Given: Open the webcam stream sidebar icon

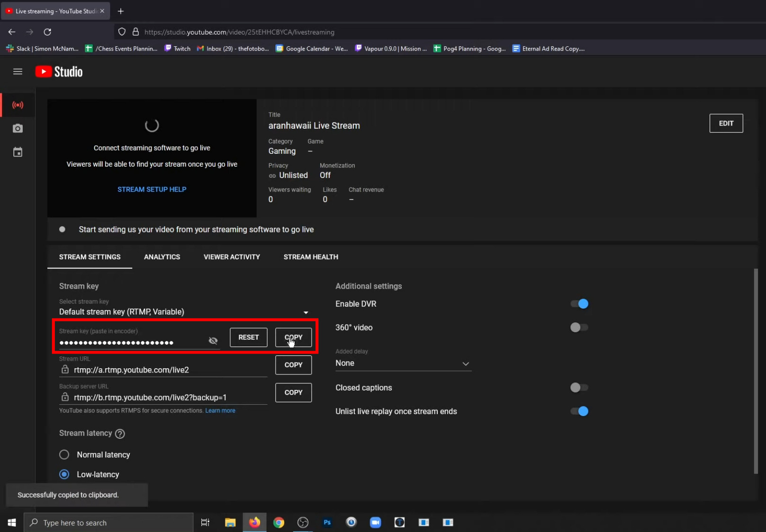Looking at the screenshot, I should (x=18, y=128).
